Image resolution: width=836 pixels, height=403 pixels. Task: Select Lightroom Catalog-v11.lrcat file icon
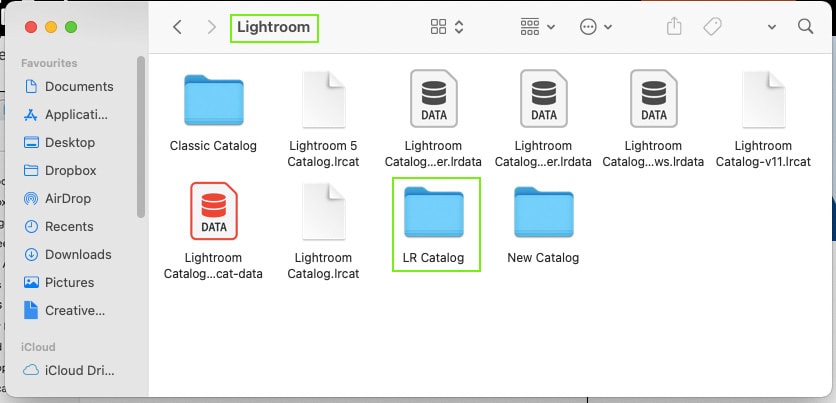[x=763, y=99]
